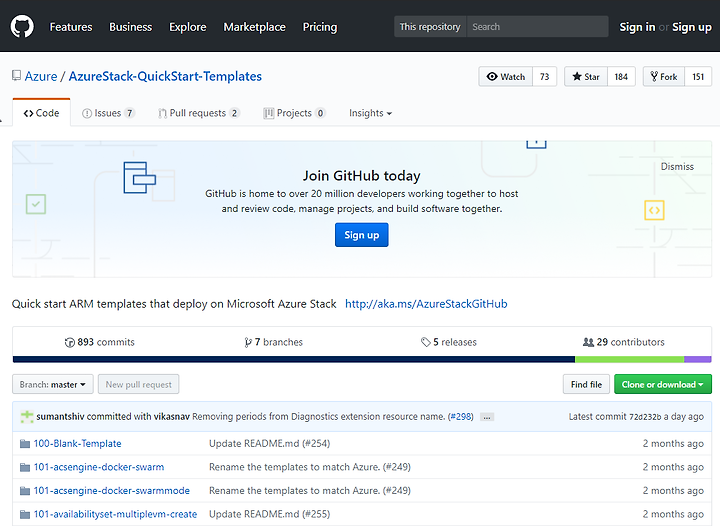Open Explore in top navigation
This screenshot has height=526, width=720.
187,27
